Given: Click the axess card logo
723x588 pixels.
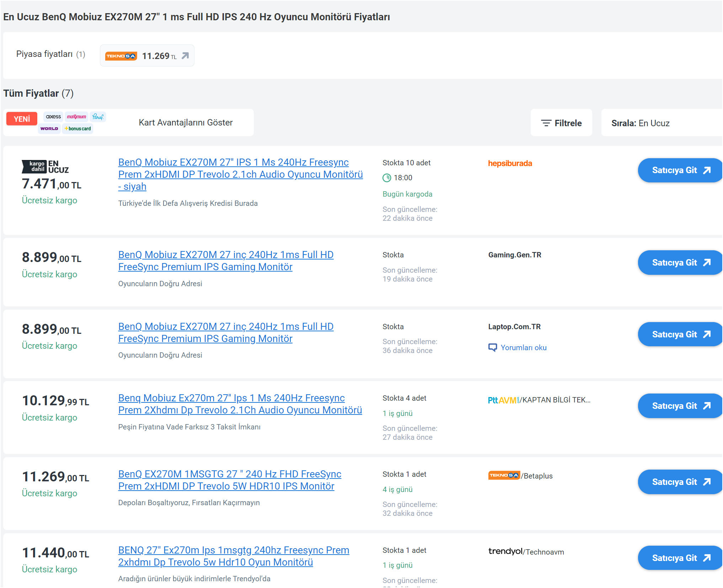Looking at the screenshot, I should pyautogui.click(x=53, y=117).
